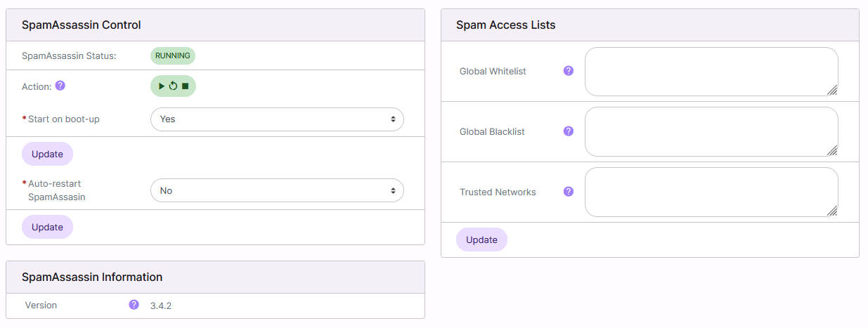Screen dimensions: 868x328
Task: Stop SpamAssassin with the square icon
Action: point(186,86)
